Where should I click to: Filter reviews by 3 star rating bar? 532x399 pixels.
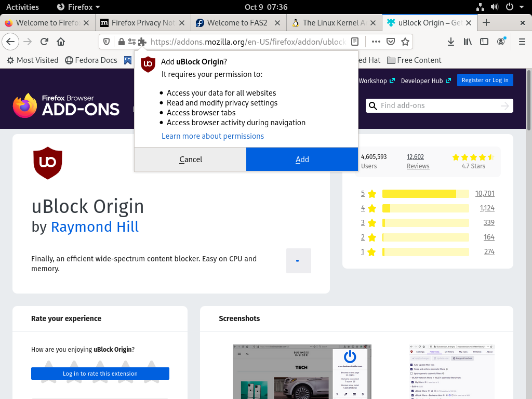425,223
